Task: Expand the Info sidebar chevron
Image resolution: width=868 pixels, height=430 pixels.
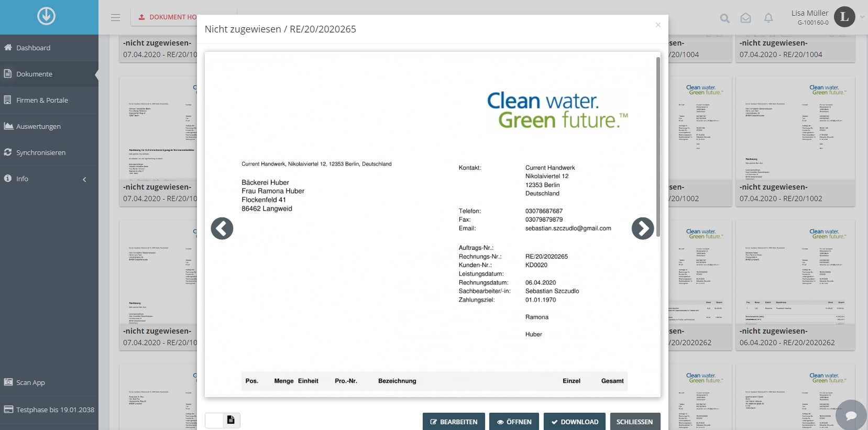Action: pyautogui.click(x=84, y=179)
